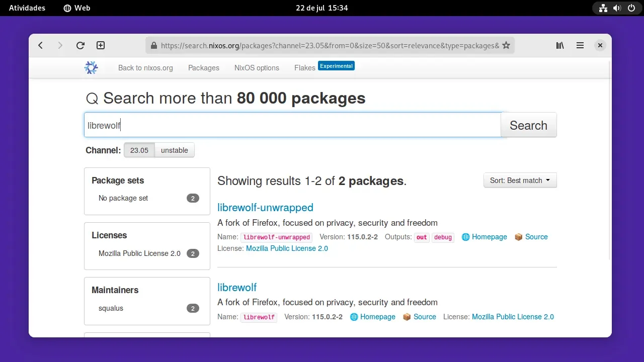This screenshot has width=644, height=362.
Task: Click globe icon beside librewolf-unwrapped Homepage
Action: [x=465, y=237]
